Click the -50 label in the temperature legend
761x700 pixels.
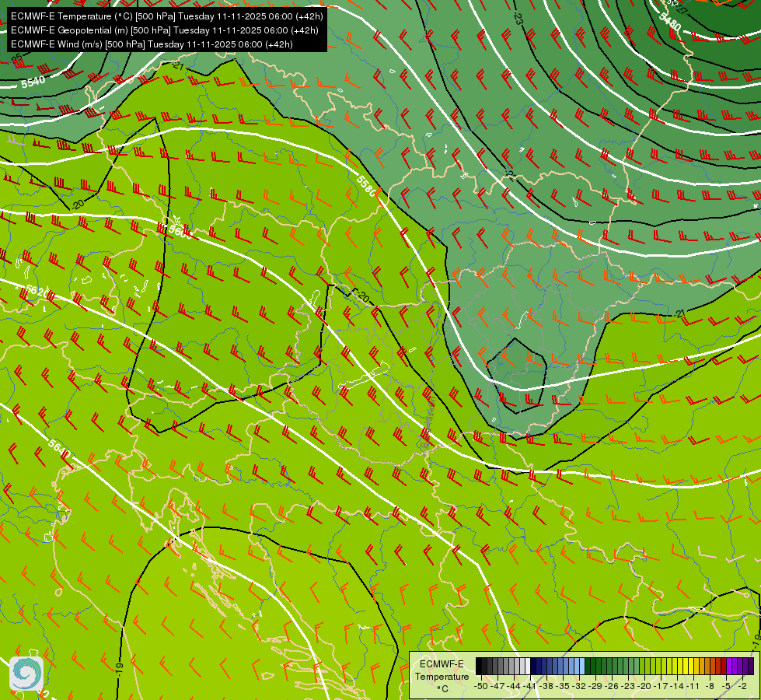[x=481, y=686]
